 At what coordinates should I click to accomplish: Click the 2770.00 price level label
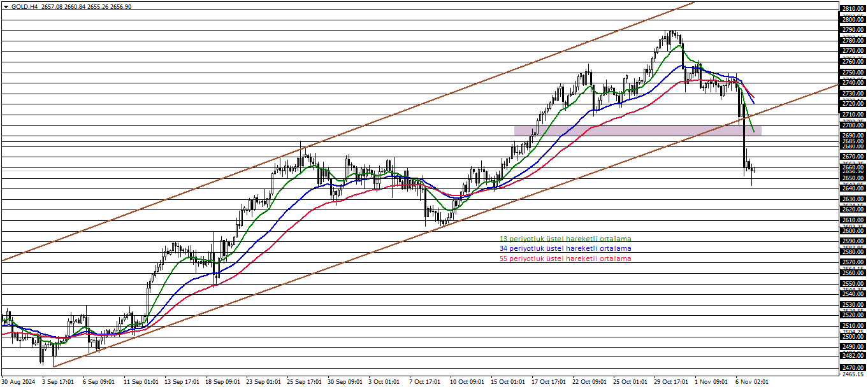(x=853, y=51)
